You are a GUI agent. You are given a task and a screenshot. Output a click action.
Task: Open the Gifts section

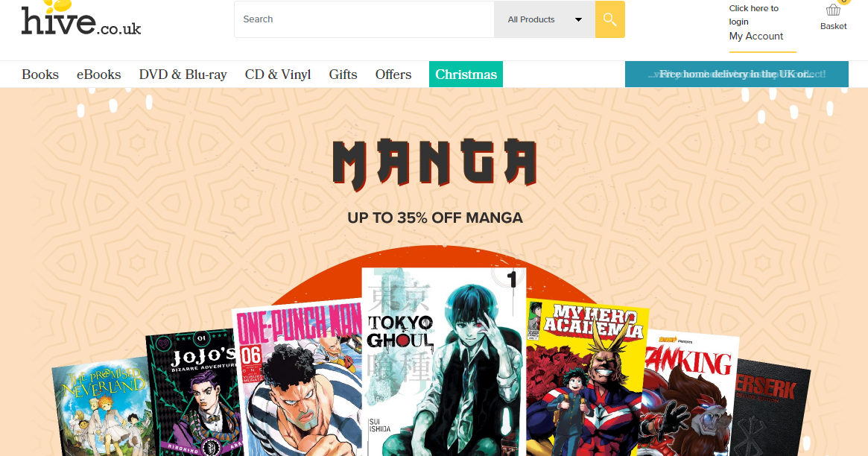[x=343, y=75]
